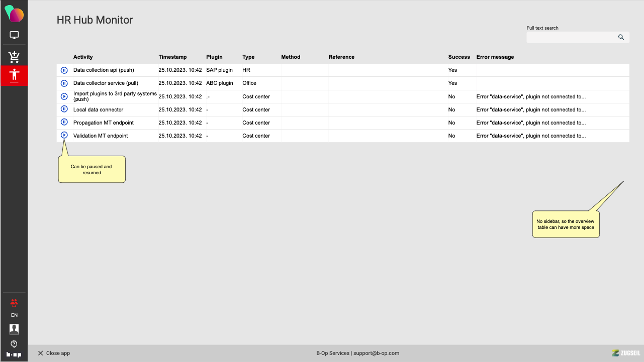Pause the Propagation MT endpoint activity

[64, 122]
